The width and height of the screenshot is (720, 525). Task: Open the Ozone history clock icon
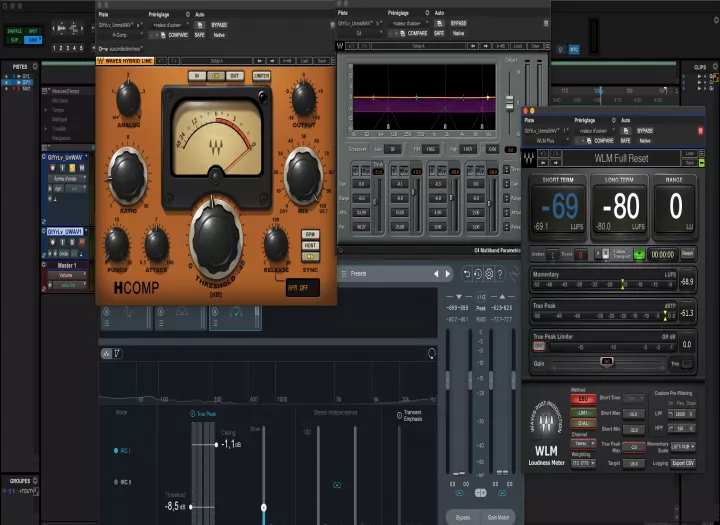(478, 274)
